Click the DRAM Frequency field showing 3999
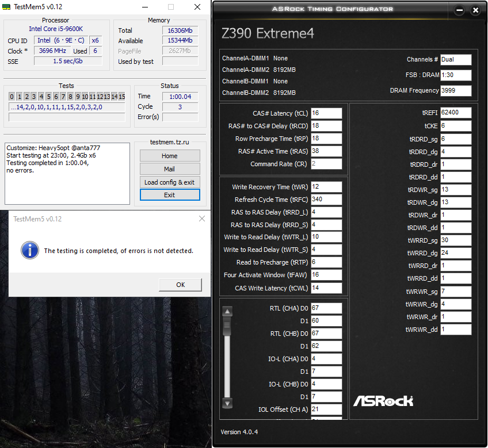This screenshot has height=448, width=488. pos(456,90)
